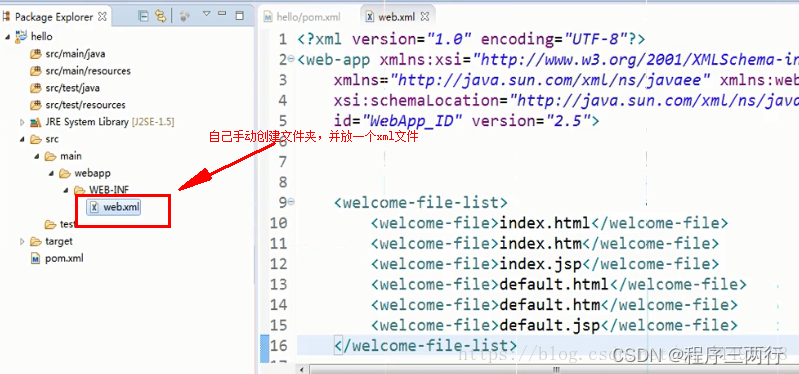The image size is (799, 374).
Task: Collapse the hello project node
Action: coord(8,37)
